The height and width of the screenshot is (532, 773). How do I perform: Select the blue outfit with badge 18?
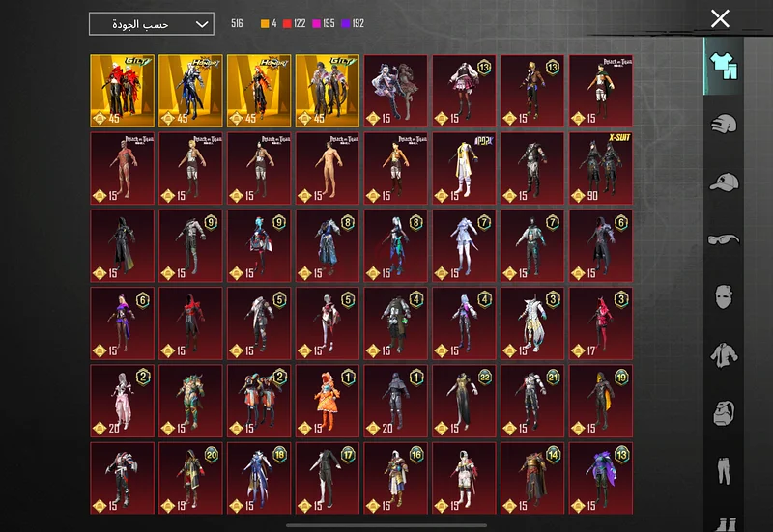click(x=259, y=478)
